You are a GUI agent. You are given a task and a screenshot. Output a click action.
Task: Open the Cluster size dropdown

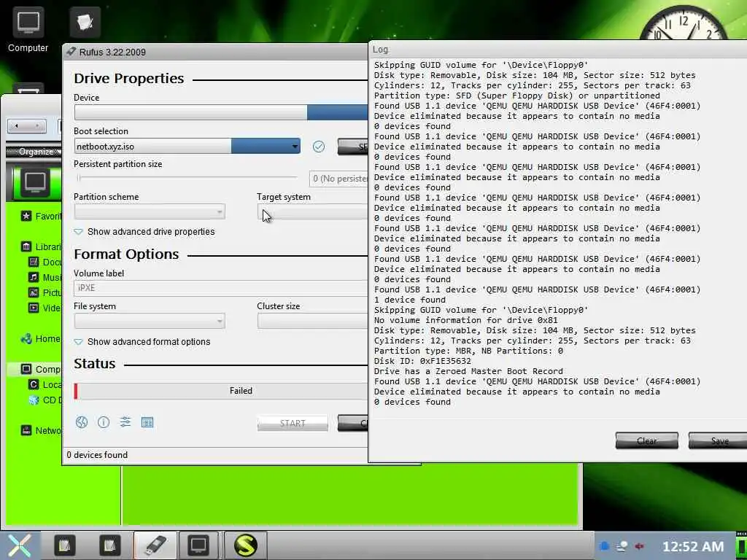click(312, 321)
